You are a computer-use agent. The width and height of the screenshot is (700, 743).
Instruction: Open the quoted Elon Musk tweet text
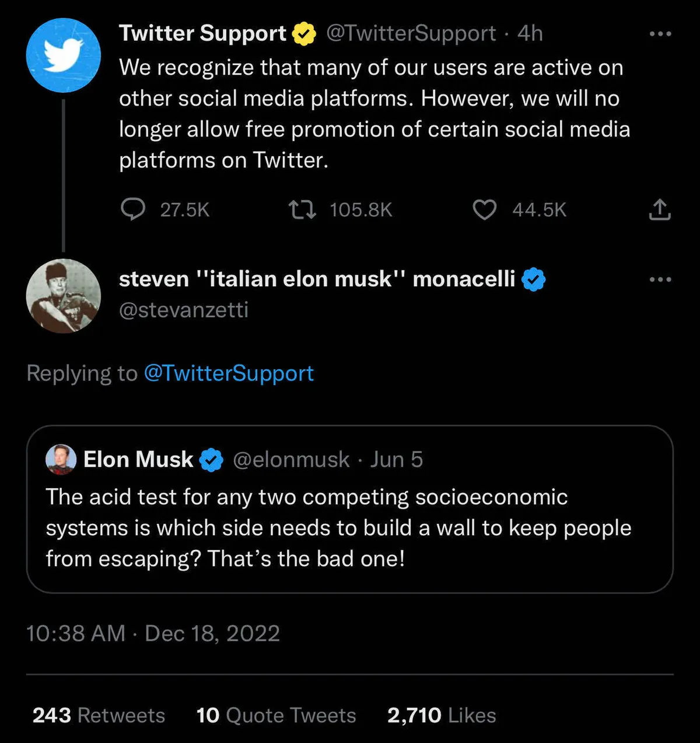338,528
